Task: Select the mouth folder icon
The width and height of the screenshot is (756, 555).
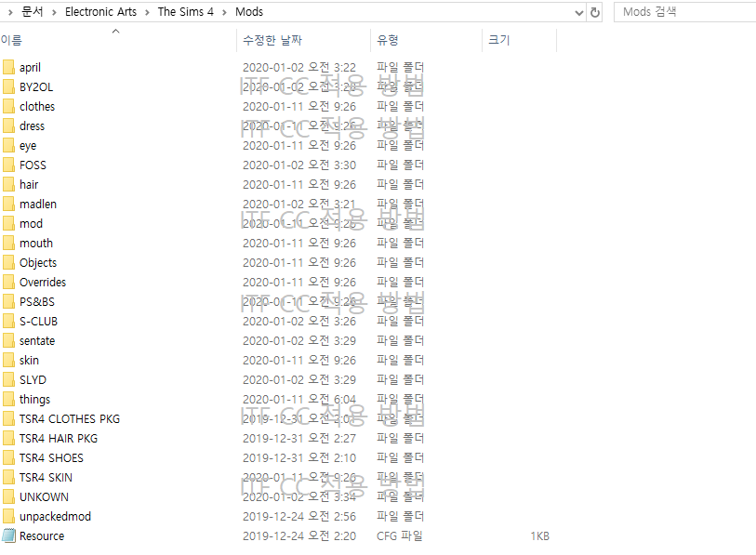Action: coord(8,243)
